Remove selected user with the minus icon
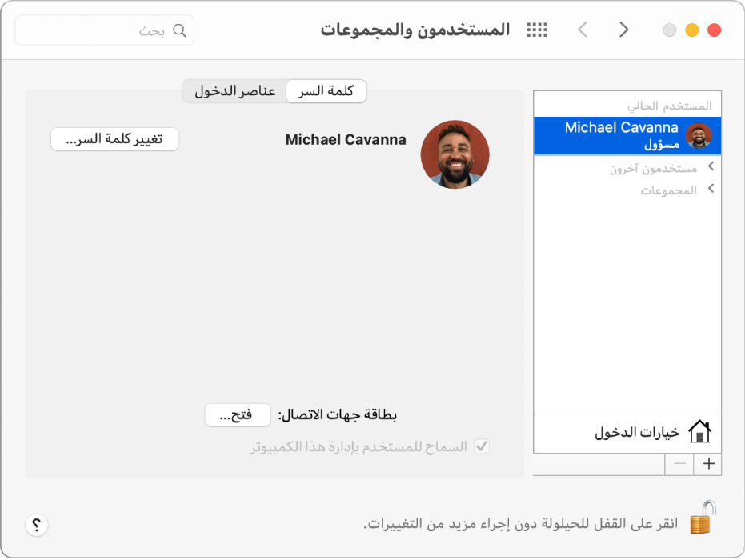 pos(679,464)
